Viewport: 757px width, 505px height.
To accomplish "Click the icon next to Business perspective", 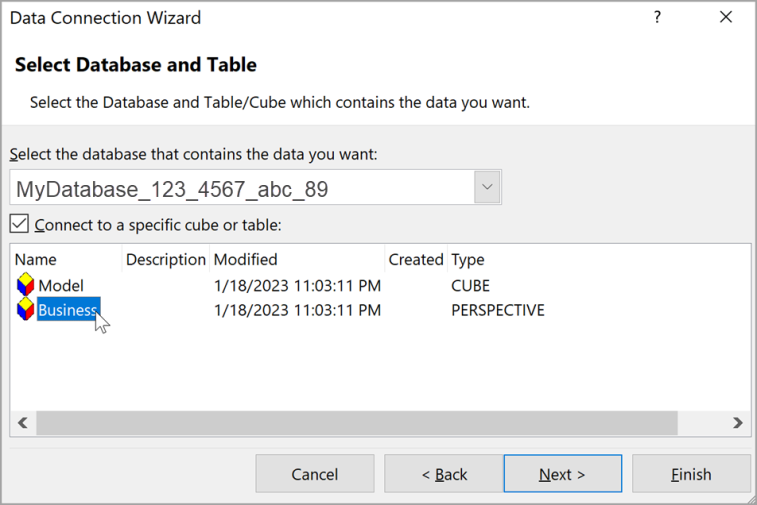I will point(25,310).
